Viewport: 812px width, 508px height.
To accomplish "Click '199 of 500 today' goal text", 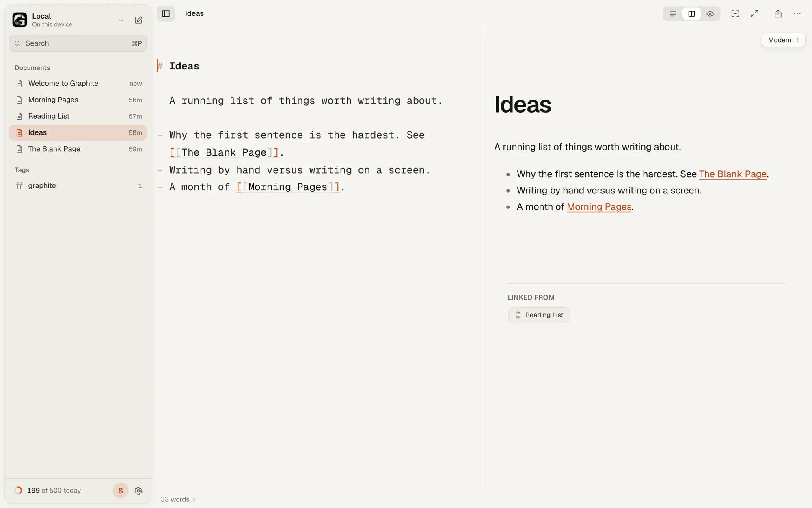I will 54,491.
